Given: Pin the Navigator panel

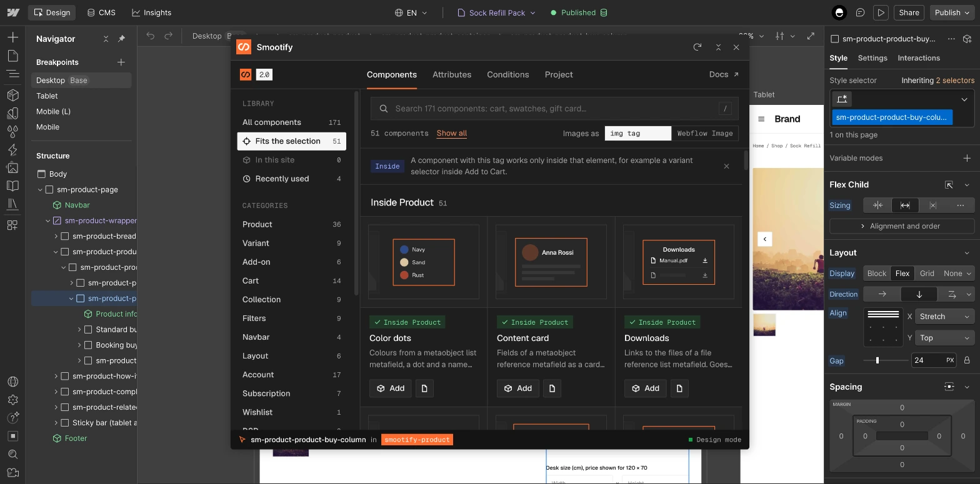Looking at the screenshot, I should (x=121, y=39).
